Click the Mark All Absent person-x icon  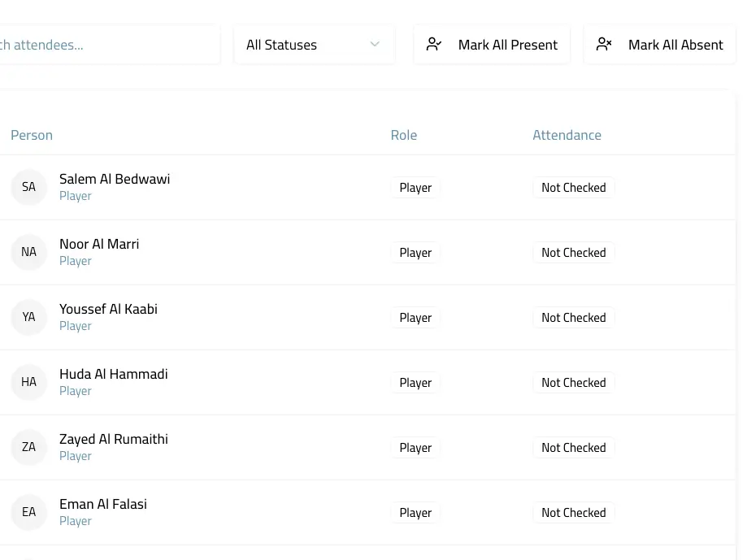click(604, 45)
